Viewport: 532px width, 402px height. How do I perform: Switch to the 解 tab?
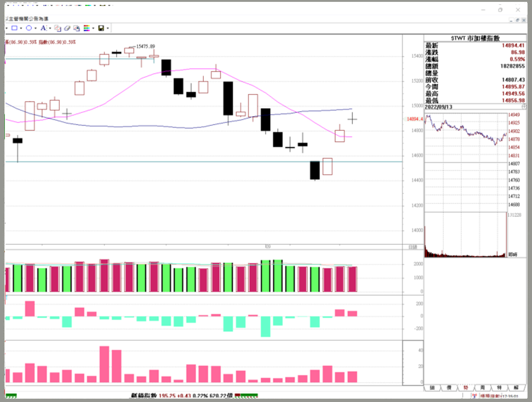[x=516, y=387]
